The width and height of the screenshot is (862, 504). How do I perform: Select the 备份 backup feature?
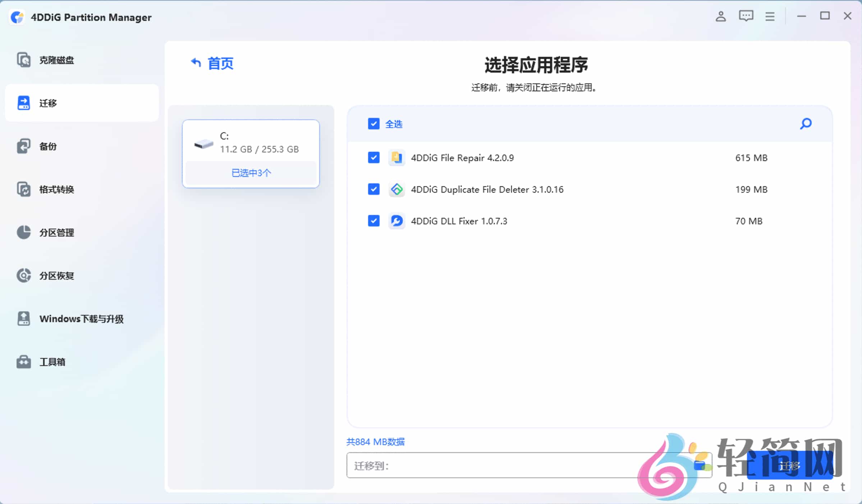click(x=47, y=146)
